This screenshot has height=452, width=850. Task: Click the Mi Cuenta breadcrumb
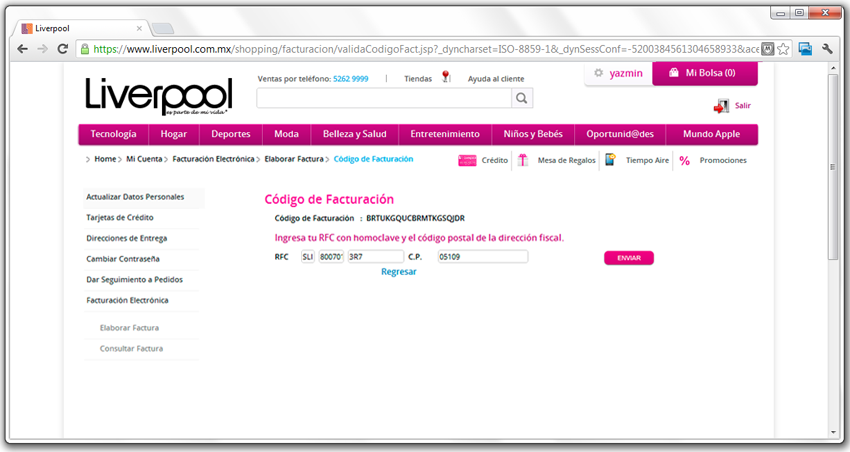[144, 159]
